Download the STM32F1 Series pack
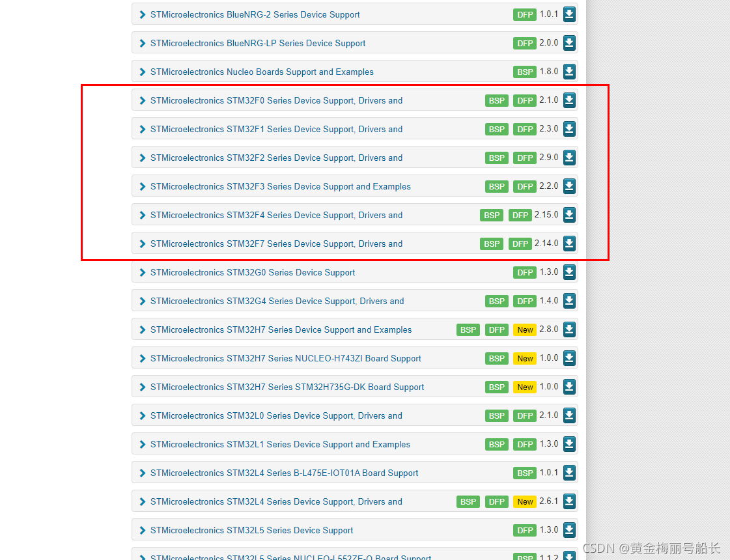 (569, 129)
